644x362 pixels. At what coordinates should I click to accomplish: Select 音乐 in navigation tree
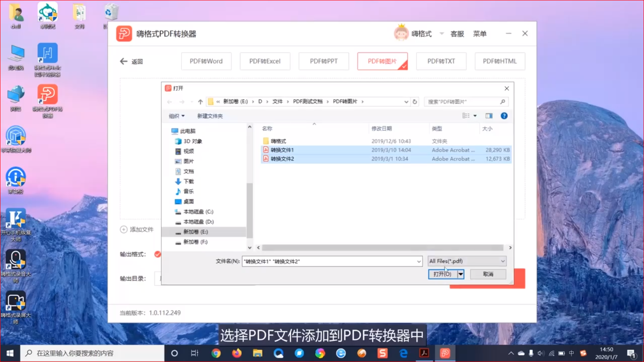(185, 191)
